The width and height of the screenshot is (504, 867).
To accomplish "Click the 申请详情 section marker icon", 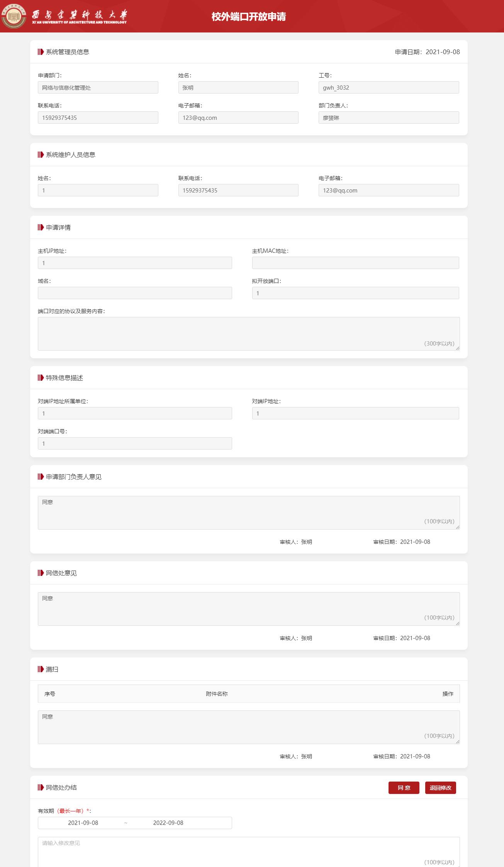I will pyautogui.click(x=41, y=227).
